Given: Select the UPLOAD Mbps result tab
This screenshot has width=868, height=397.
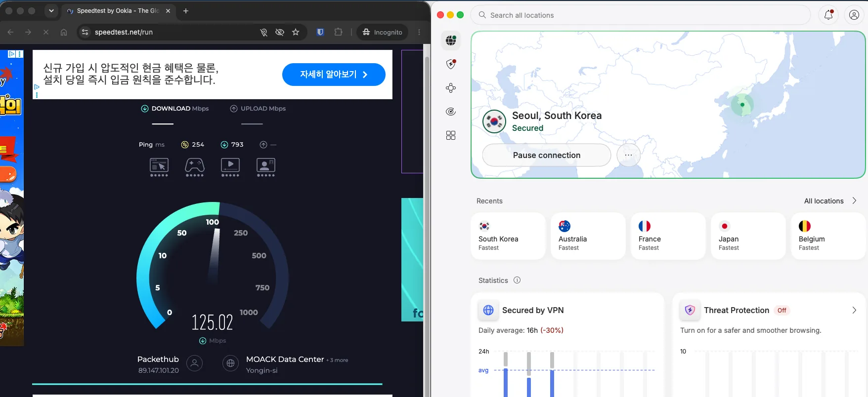Looking at the screenshot, I should coord(258,109).
